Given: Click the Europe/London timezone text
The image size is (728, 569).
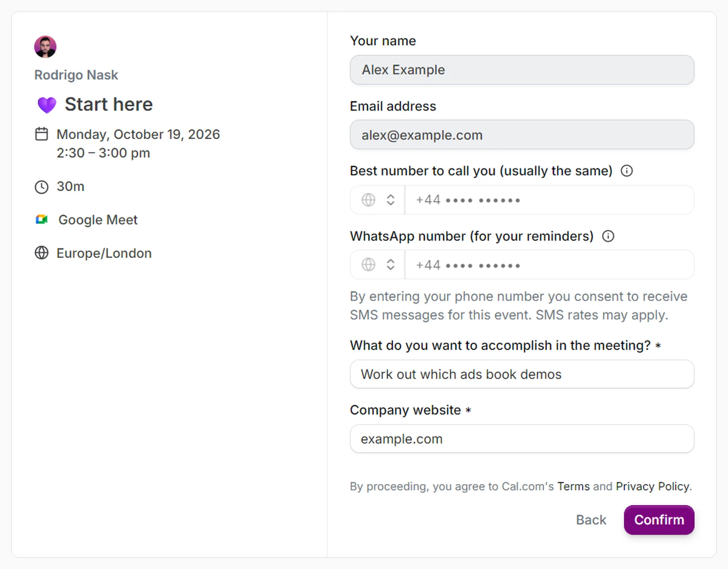Looking at the screenshot, I should (x=104, y=253).
